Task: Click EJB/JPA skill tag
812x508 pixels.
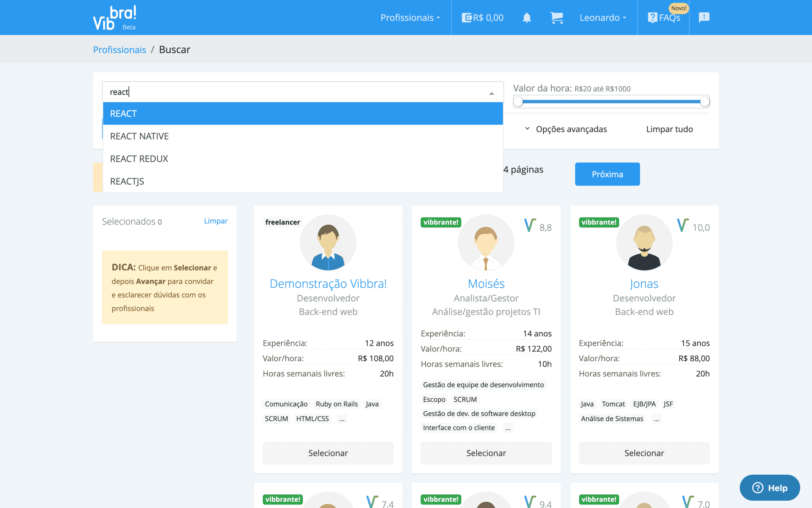Action: (644, 404)
